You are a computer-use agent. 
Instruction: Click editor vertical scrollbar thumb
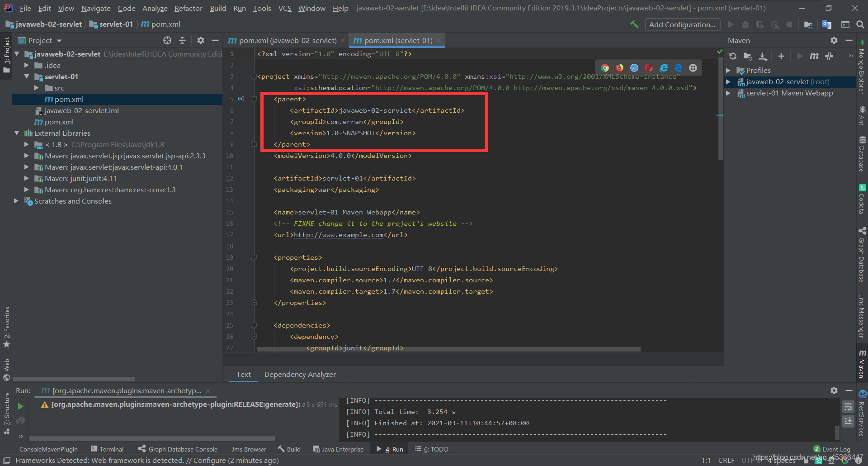point(721,108)
